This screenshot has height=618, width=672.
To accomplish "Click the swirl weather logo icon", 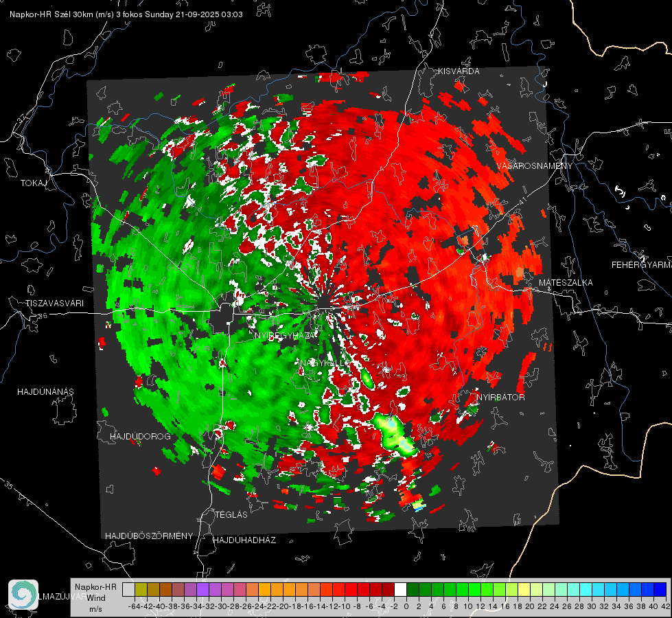I will tap(23, 595).
